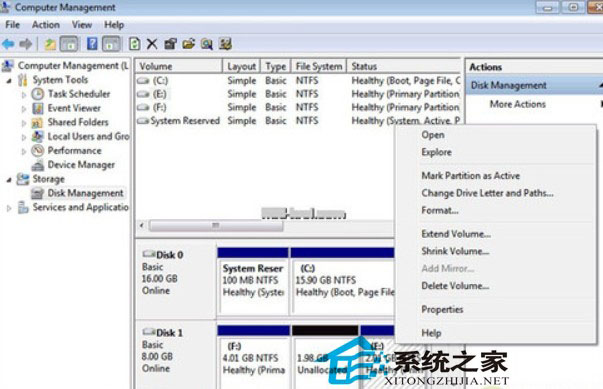Click the System Tools icon
The height and width of the screenshot is (389, 603).
coord(23,80)
